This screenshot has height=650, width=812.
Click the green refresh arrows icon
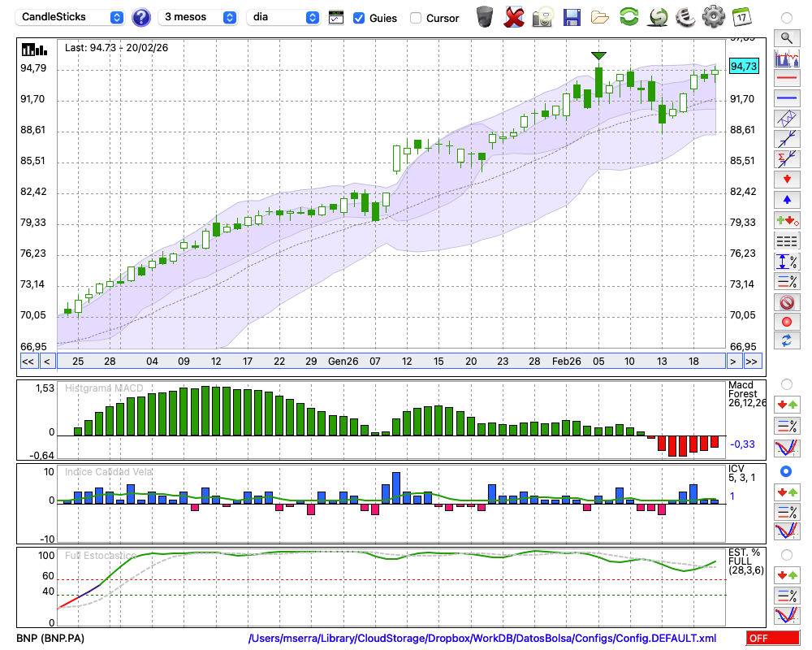pyautogui.click(x=628, y=16)
